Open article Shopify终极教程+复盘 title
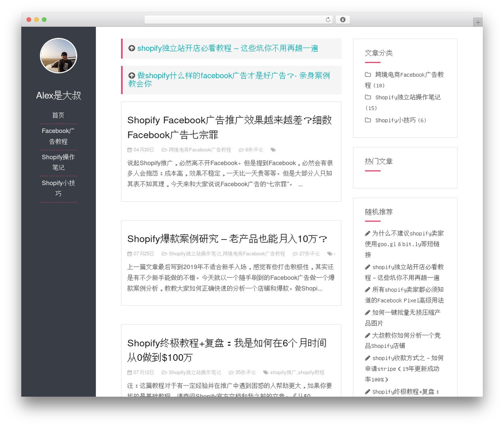Image resolution: width=504 pixels, height=427 pixels. point(227,350)
